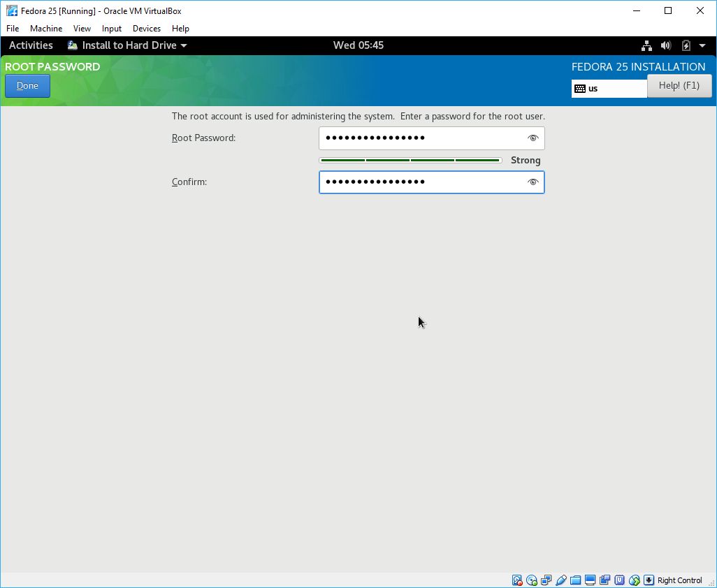The height and width of the screenshot is (588, 717).
Task: Focus the Confirm password input field
Action: click(x=432, y=182)
